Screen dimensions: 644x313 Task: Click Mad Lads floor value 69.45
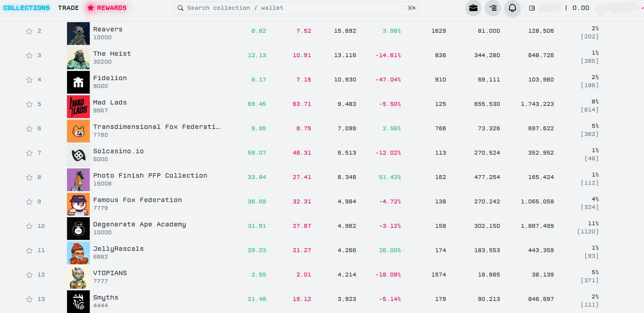tap(257, 104)
